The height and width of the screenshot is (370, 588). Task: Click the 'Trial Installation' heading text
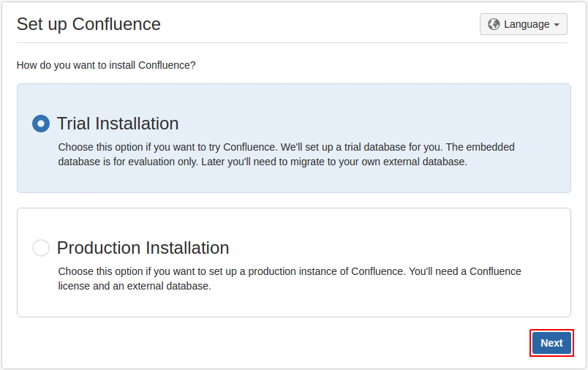pos(118,124)
